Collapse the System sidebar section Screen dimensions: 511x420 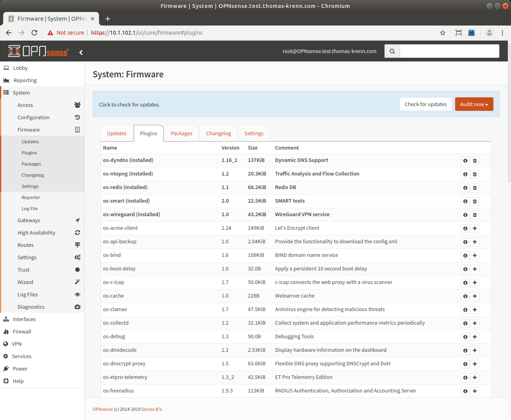coord(21,93)
